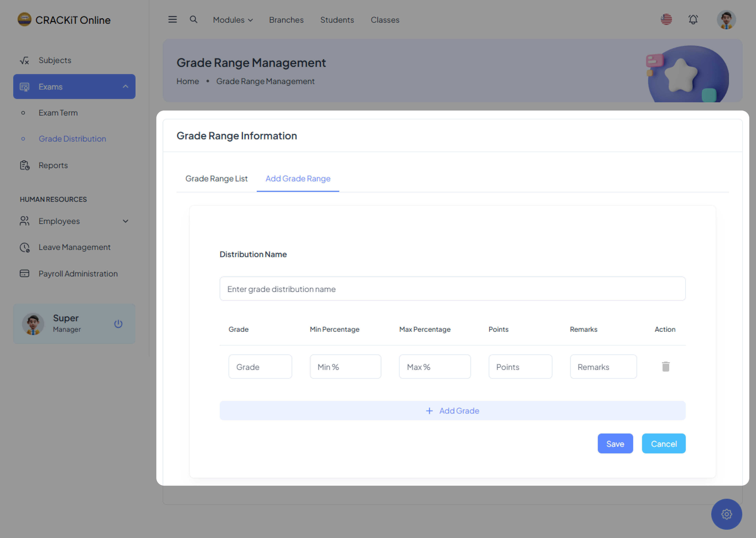This screenshot has width=756, height=538.
Task: Click the US flag language icon
Action: (666, 19)
